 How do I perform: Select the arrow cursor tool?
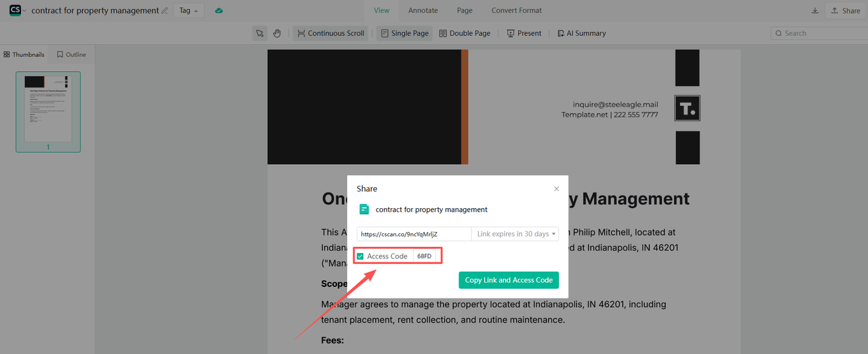(x=260, y=33)
